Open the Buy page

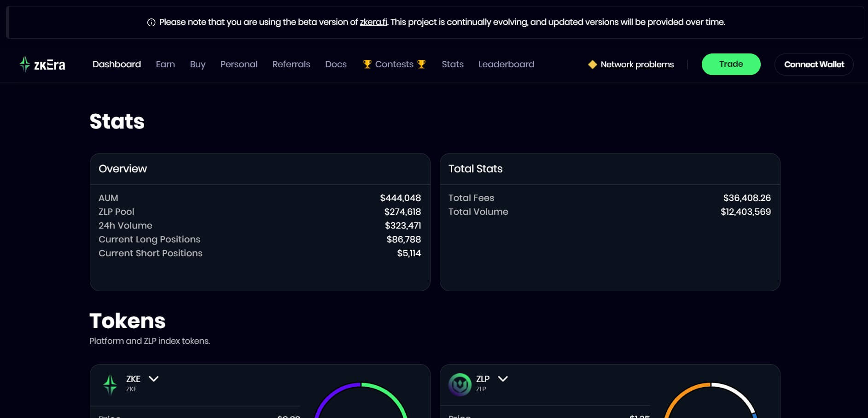point(198,64)
